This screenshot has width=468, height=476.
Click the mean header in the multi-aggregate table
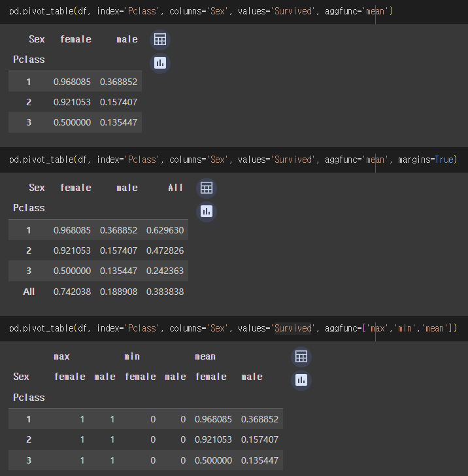coord(205,357)
